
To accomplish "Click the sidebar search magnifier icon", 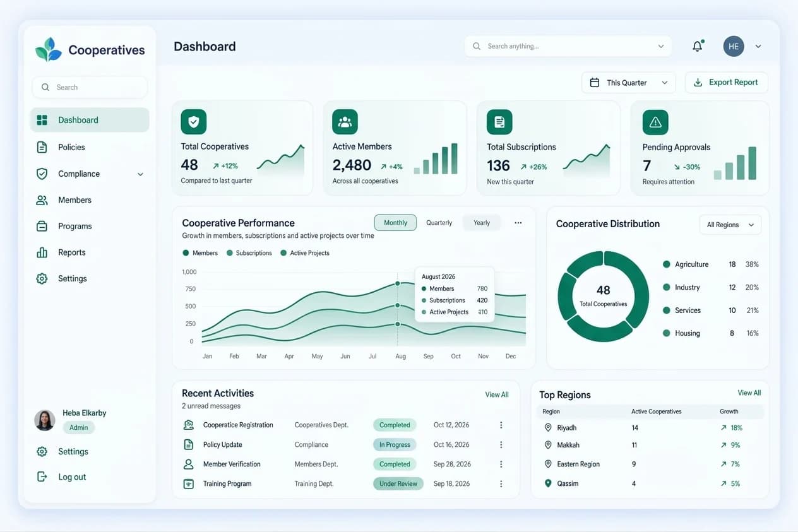I will (x=45, y=87).
